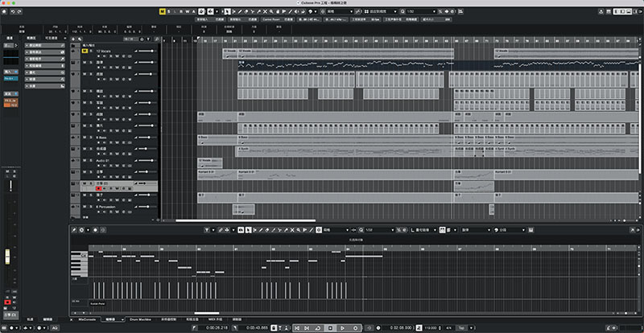644x333 pixels.
Task: Expand the last Inspector section
Action: point(45,86)
